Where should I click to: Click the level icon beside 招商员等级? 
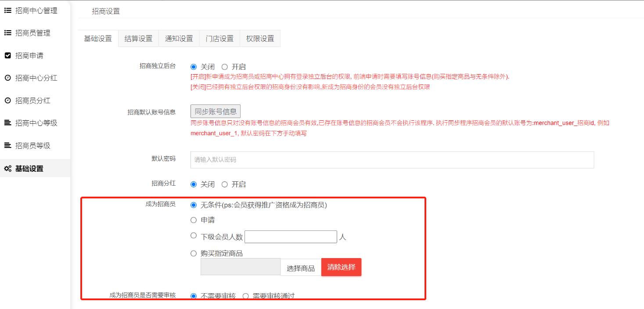(x=7, y=145)
